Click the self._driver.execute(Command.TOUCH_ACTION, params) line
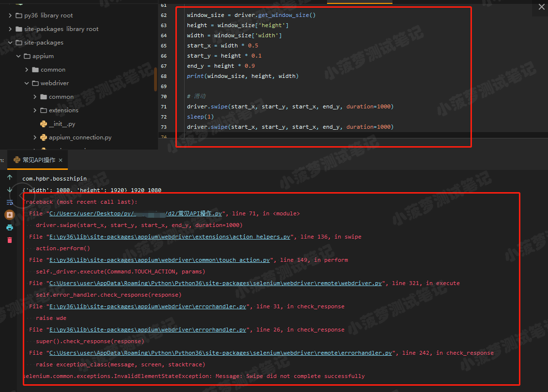 (x=121, y=271)
